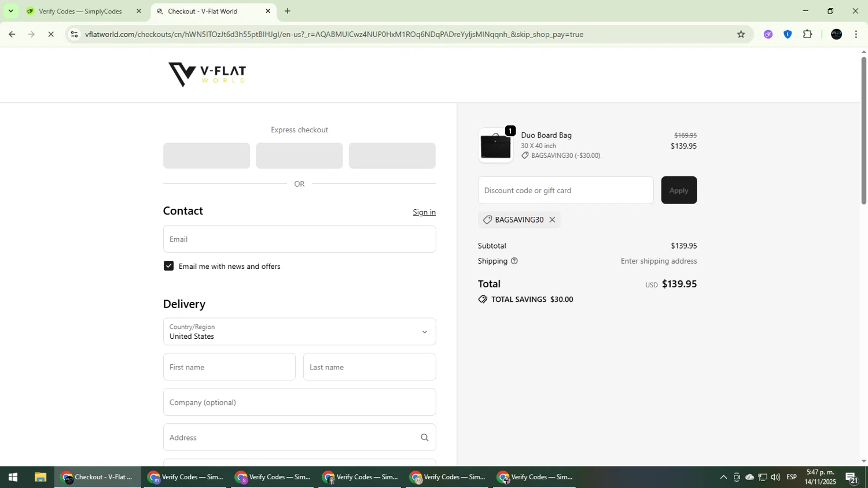Click the OneDrive cloud tray icon

(749, 477)
